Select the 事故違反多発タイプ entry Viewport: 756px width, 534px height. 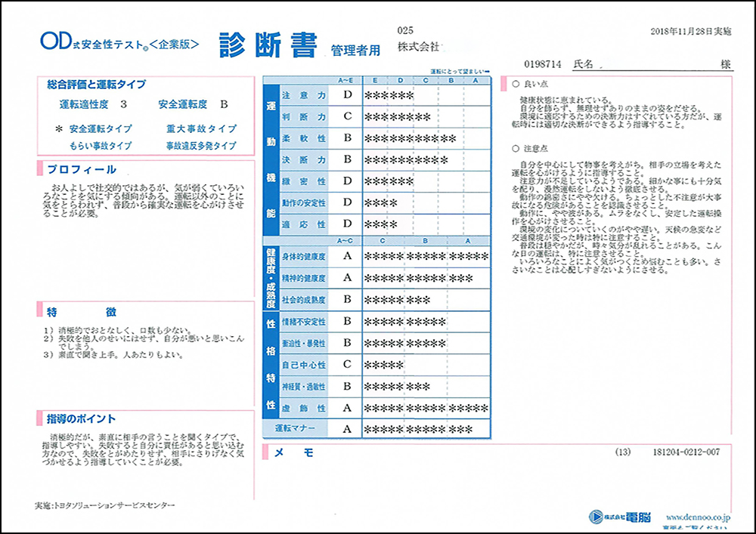[202, 146]
